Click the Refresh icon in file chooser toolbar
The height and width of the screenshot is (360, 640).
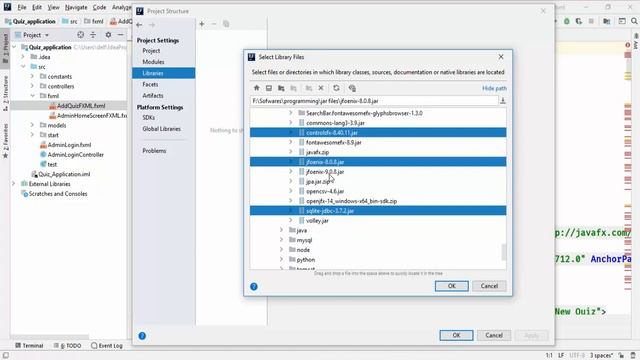click(336, 88)
